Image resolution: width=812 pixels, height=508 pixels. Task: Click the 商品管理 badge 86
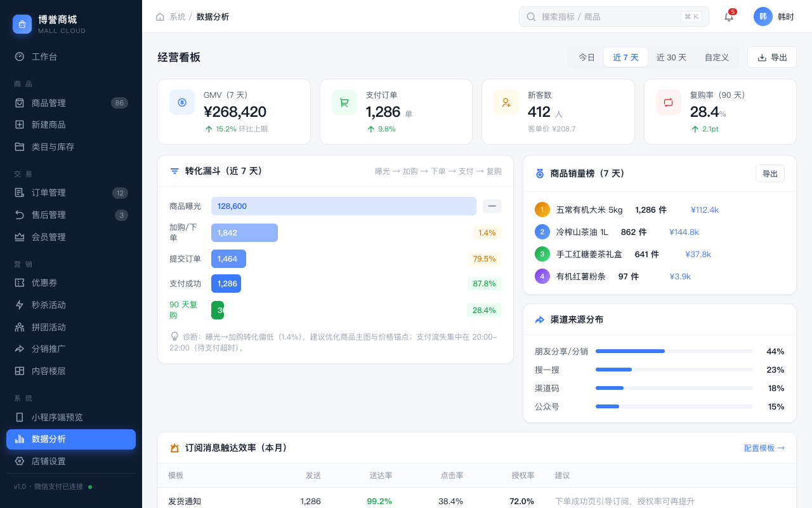pyautogui.click(x=119, y=103)
